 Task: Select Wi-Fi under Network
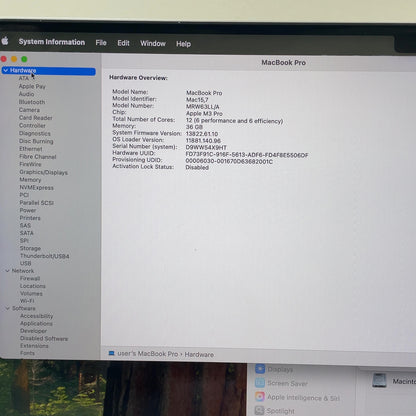[27, 301]
